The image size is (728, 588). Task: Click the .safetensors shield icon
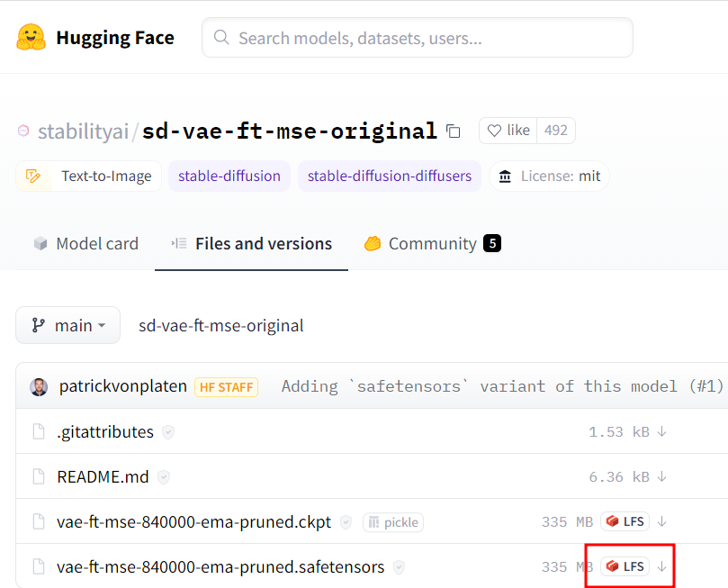[399, 567]
